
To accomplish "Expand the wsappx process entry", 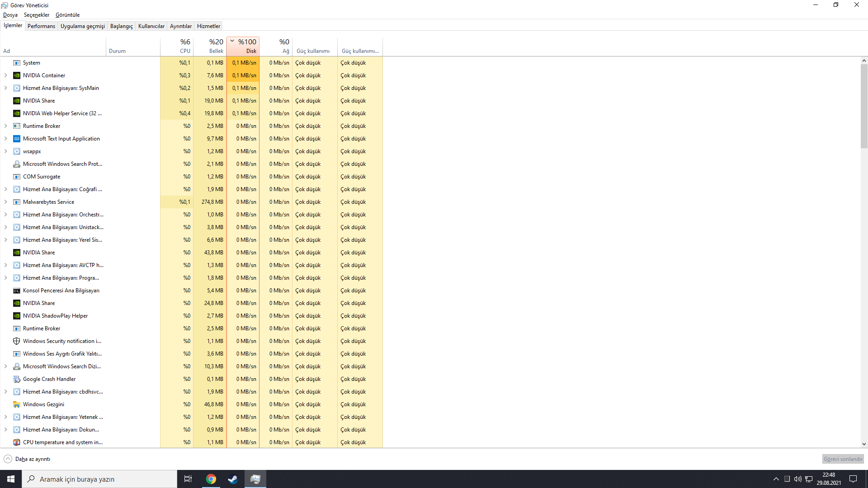I will (5, 151).
